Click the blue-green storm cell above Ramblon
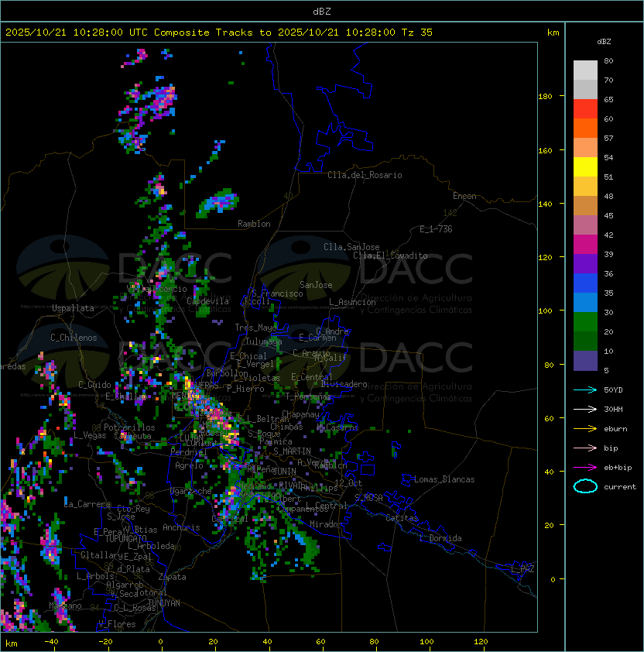Viewport: 644px width, 652px height. pos(218,203)
